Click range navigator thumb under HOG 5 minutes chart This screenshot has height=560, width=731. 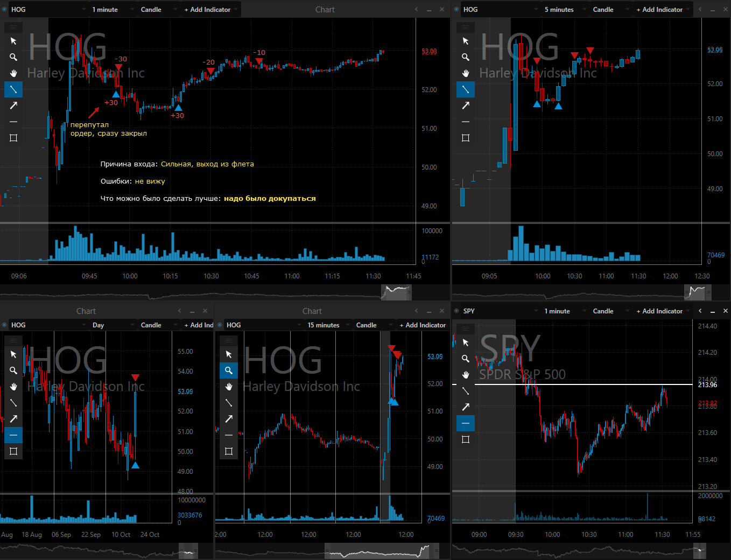click(x=698, y=292)
